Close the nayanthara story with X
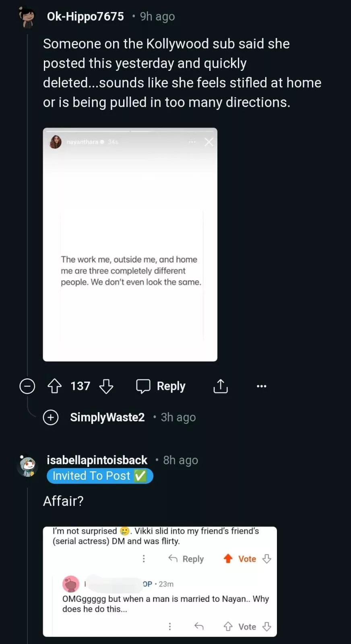 coord(209,142)
